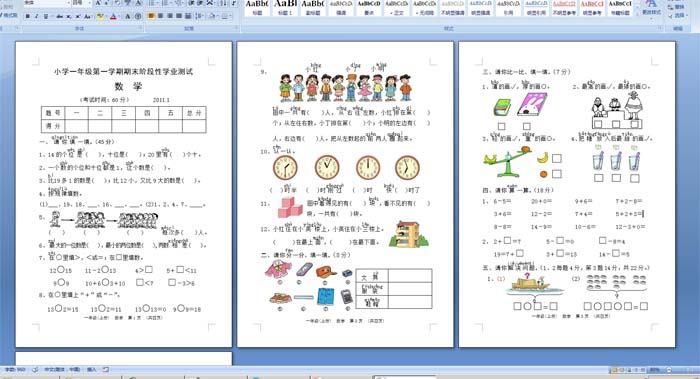The width and height of the screenshot is (700, 379).
Task: Apply red font color
Action: [x=113, y=16]
